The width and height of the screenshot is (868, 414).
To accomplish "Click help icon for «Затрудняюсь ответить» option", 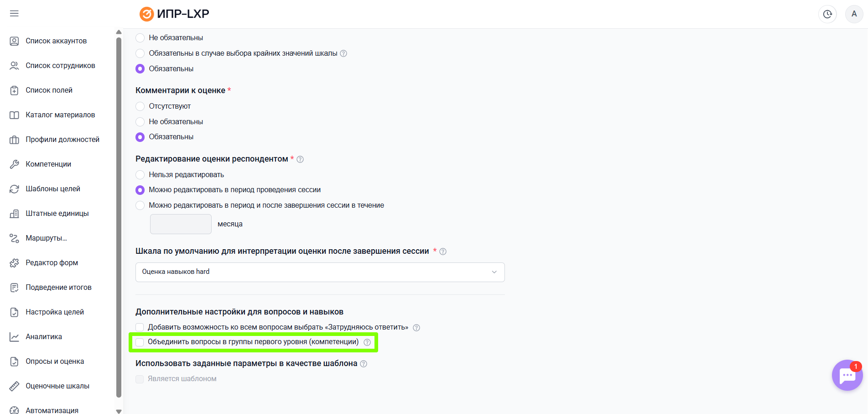I will [x=416, y=328].
